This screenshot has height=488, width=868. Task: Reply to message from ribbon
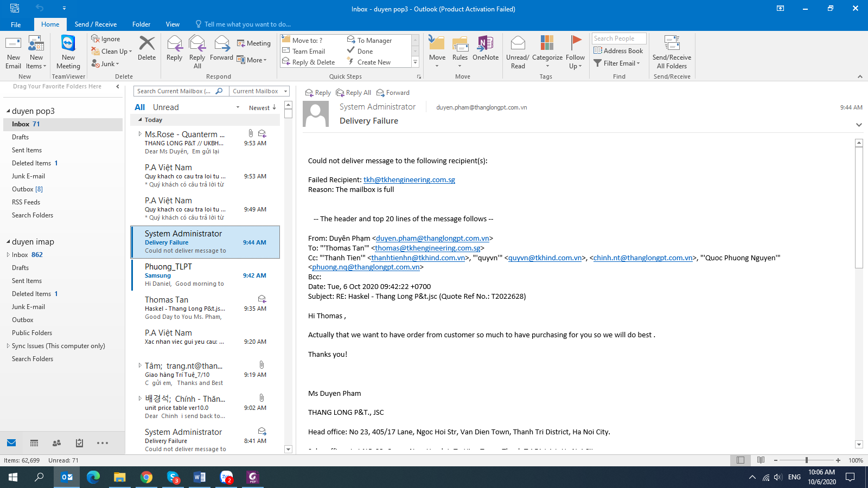tap(174, 49)
